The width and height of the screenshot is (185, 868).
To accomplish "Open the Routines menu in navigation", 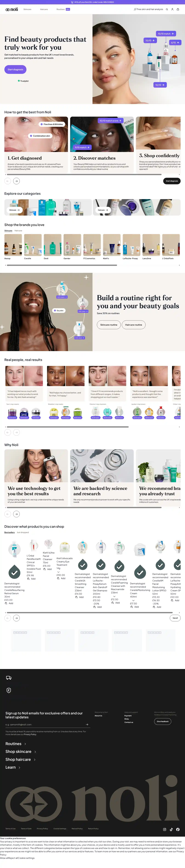I will (61, 9).
